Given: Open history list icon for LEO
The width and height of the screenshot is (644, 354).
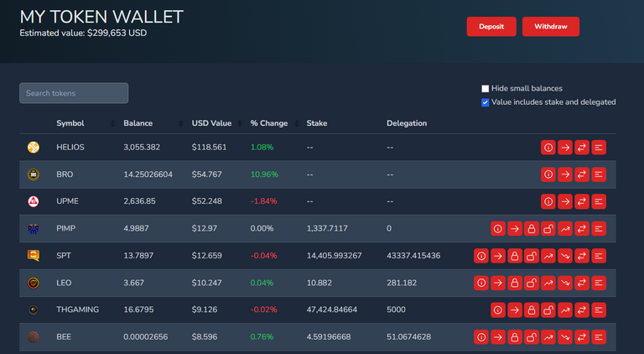Looking at the screenshot, I should point(599,284).
